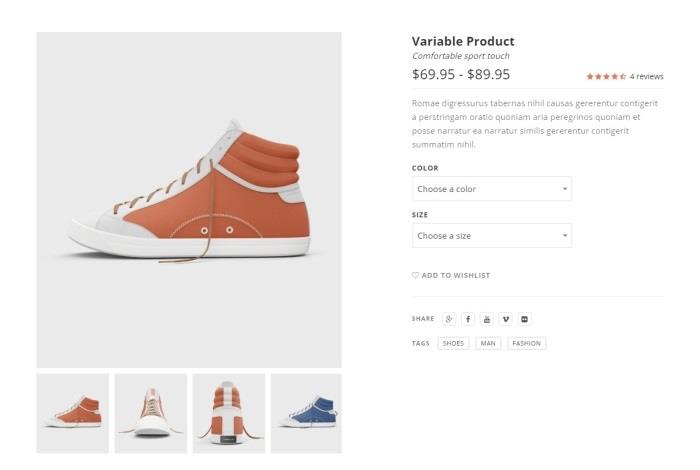Image resolution: width=700 pixels, height=470 pixels.
Task: Click the ADD TO WISHLIST text
Action: tap(456, 275)
